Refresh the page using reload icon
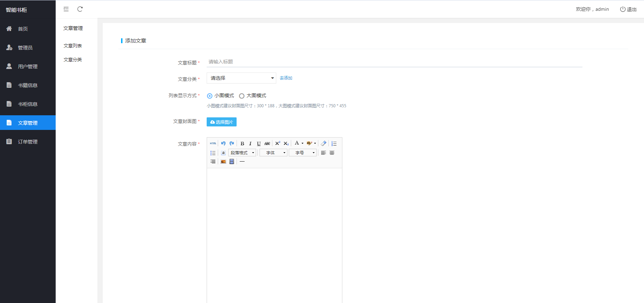This screenshot has height=303, width=644. [80, 9]
